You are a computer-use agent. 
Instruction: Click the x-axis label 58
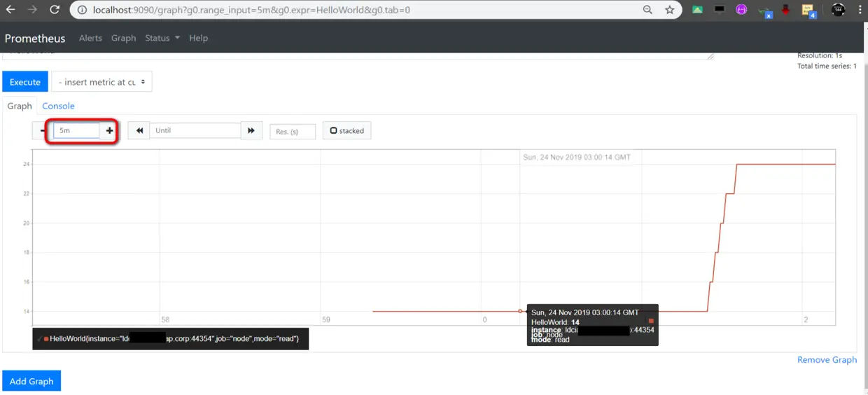[165, 319]
